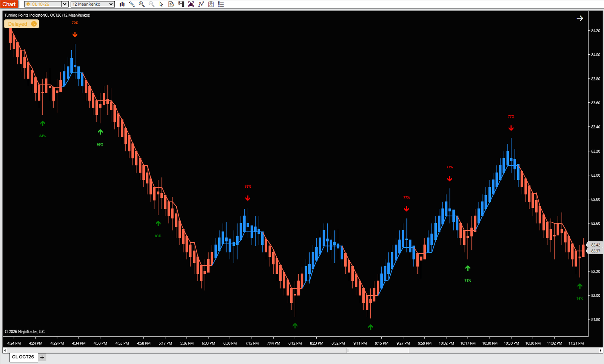Click the 82.60 price axis label

click(596, 224)
